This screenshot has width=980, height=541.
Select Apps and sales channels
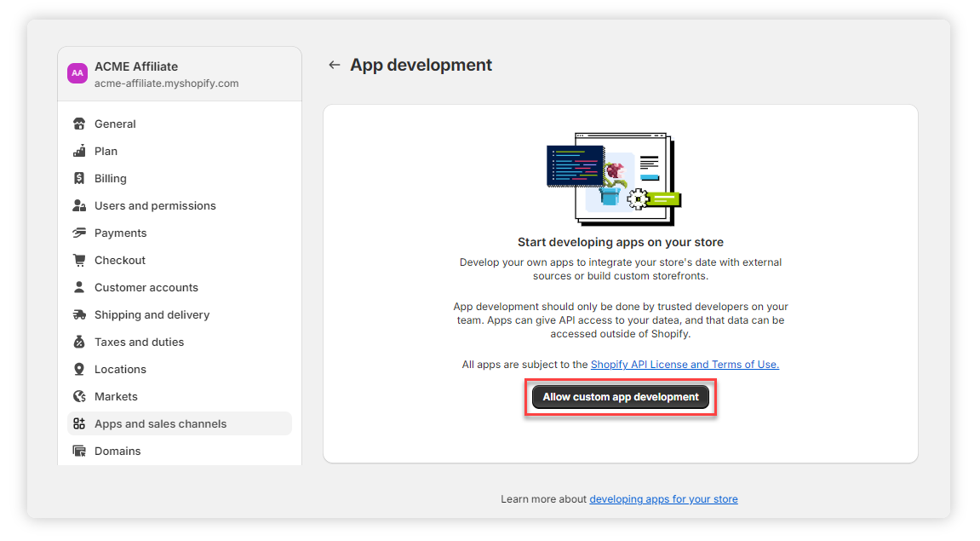click(160, 424)
